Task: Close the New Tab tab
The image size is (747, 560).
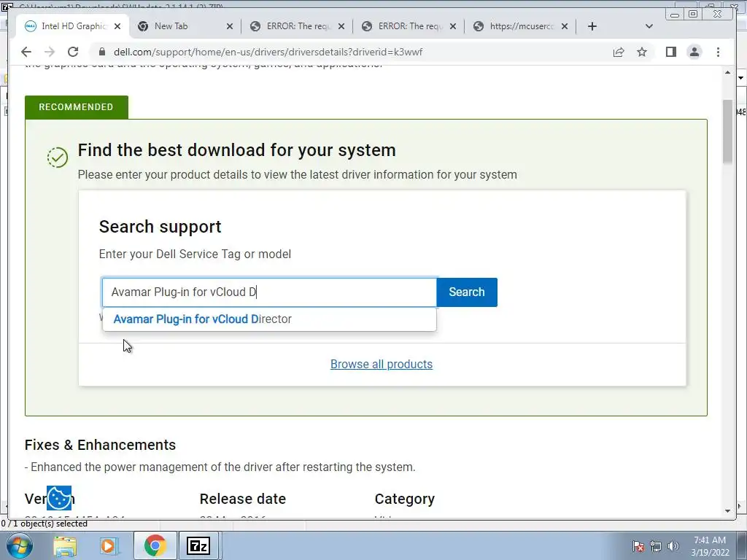Action: [230, 26]
